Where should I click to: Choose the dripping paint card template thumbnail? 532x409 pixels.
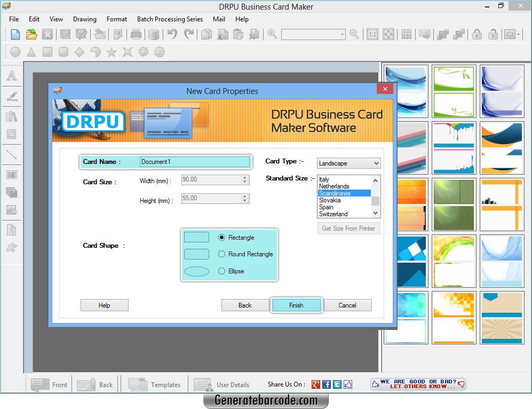click(454, 148)
